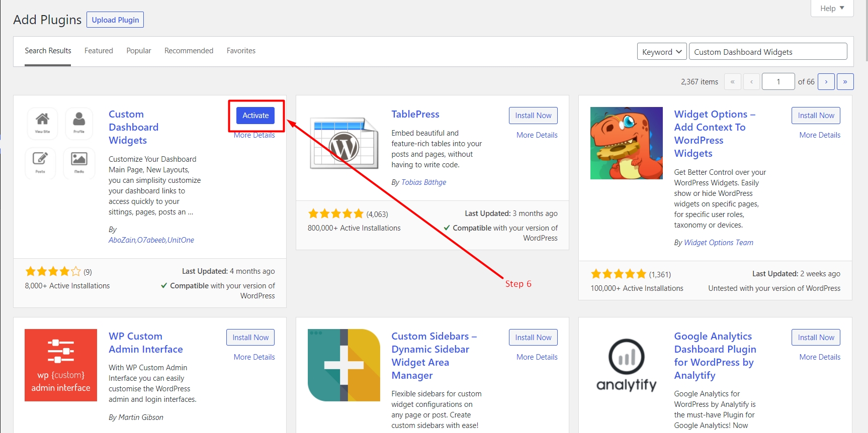
Task: Switch to the Featured tab
Action: point(99,51)
